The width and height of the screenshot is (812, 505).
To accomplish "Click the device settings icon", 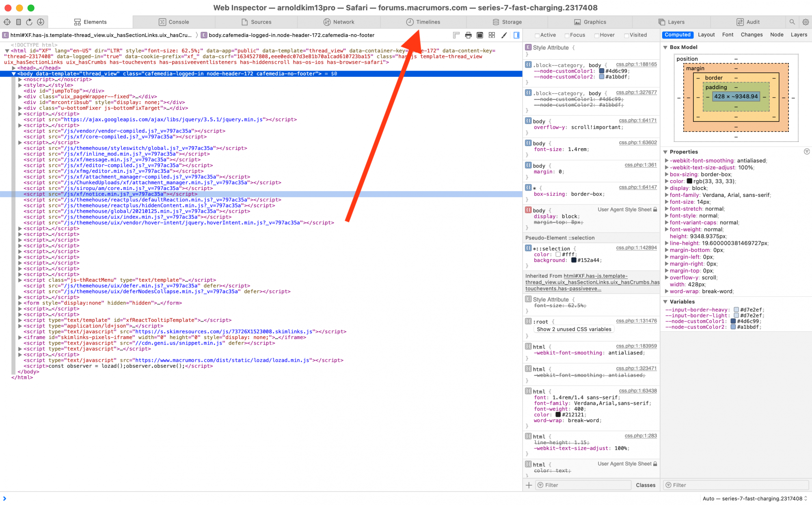I will tap(18, 22).
